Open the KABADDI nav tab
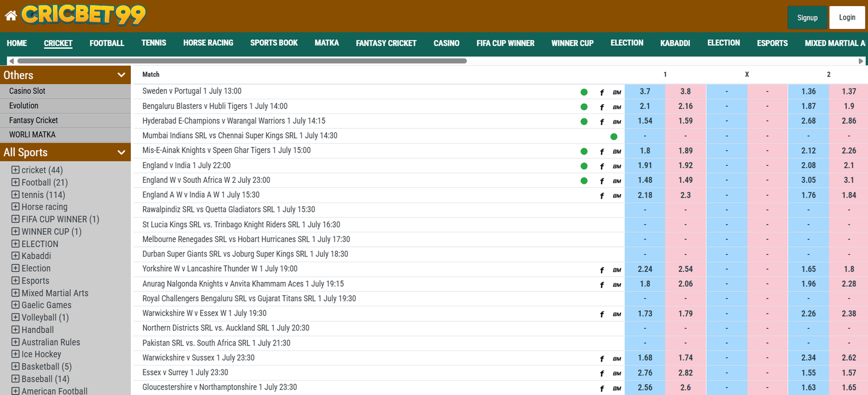 click(x=675, y=43)
